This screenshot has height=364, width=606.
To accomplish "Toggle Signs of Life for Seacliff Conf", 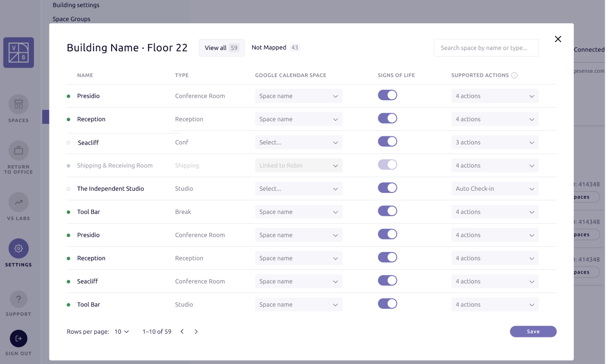I will [x=387, y=142].
